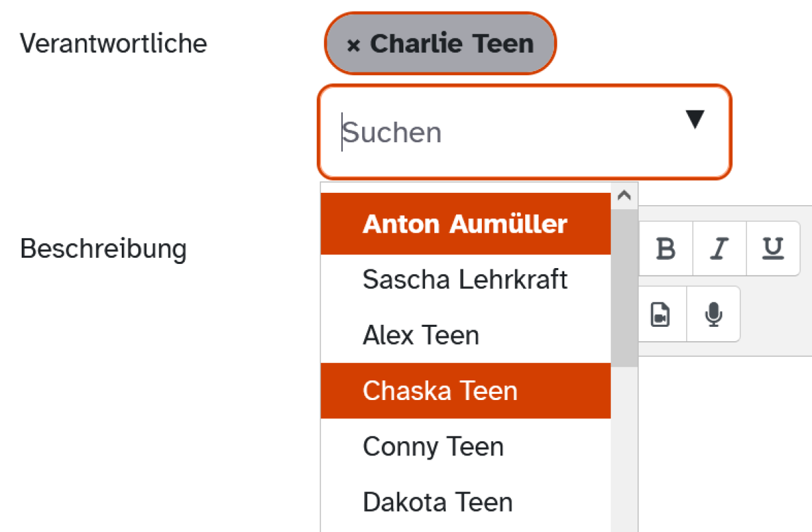
Task: Toggle italic formatting in the editor
Action: click(719, 248)
